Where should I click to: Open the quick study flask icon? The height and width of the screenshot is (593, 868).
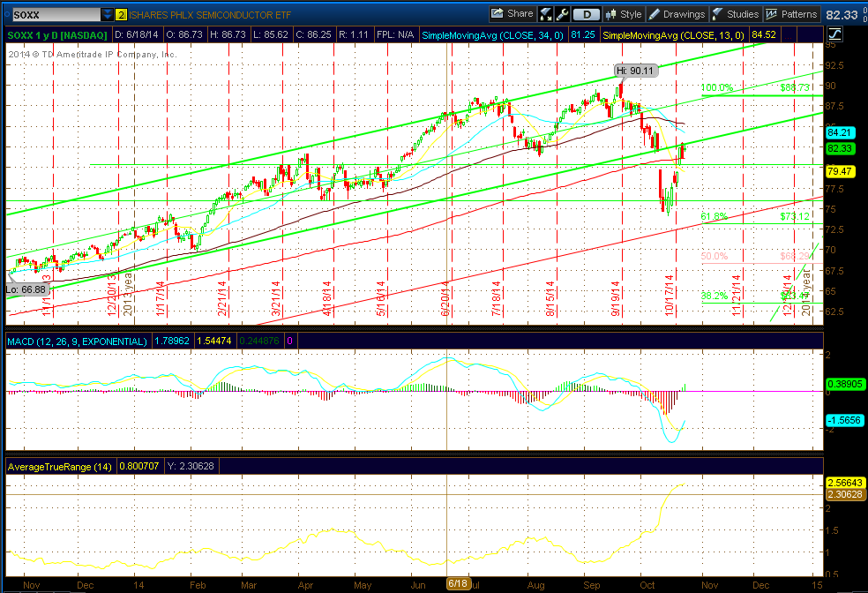(x=546, y=14)
